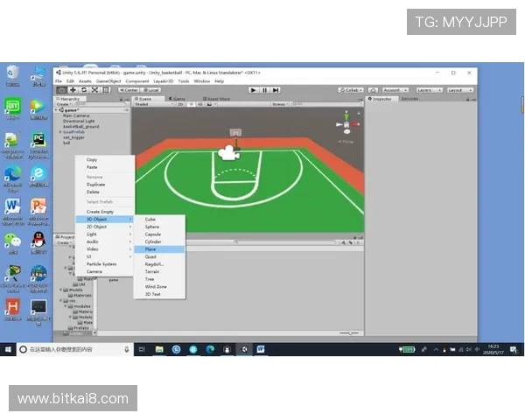Select Main Camera in Hierarchy
525x420 pixels.
coord(73,114)
